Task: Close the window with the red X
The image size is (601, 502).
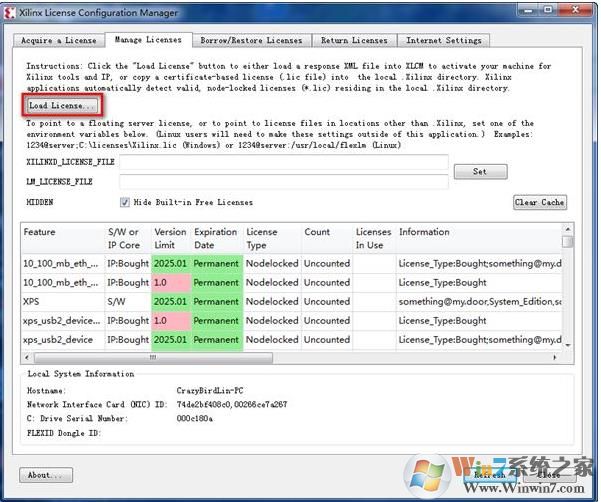Action: click(x=575, y=10)
